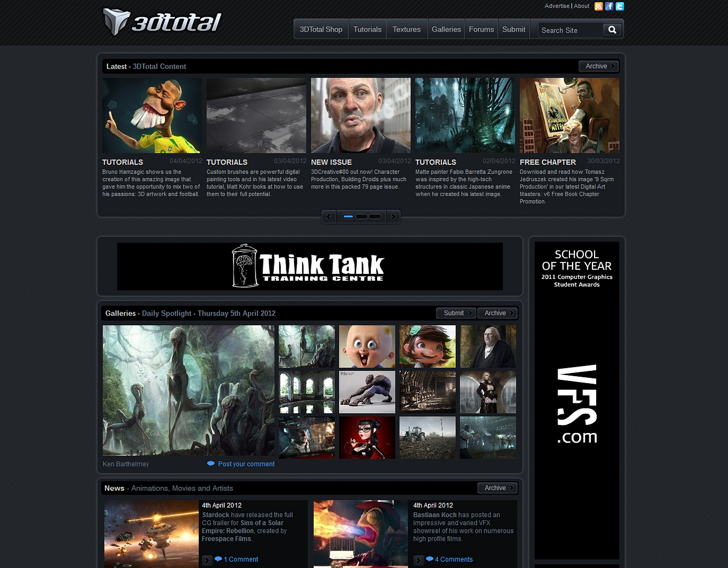Open the Brazil football character thumbnail

pyautogui.click(x=152, y=116)
